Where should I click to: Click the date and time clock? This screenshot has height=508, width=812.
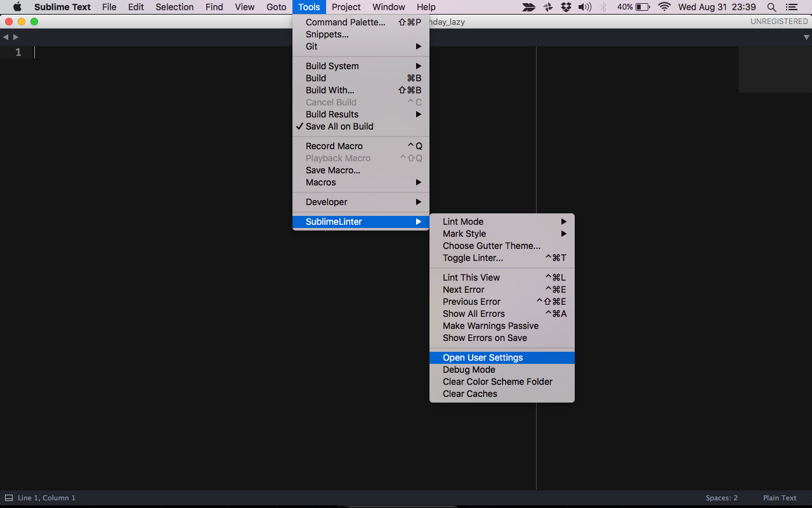(x=717, y=7)
